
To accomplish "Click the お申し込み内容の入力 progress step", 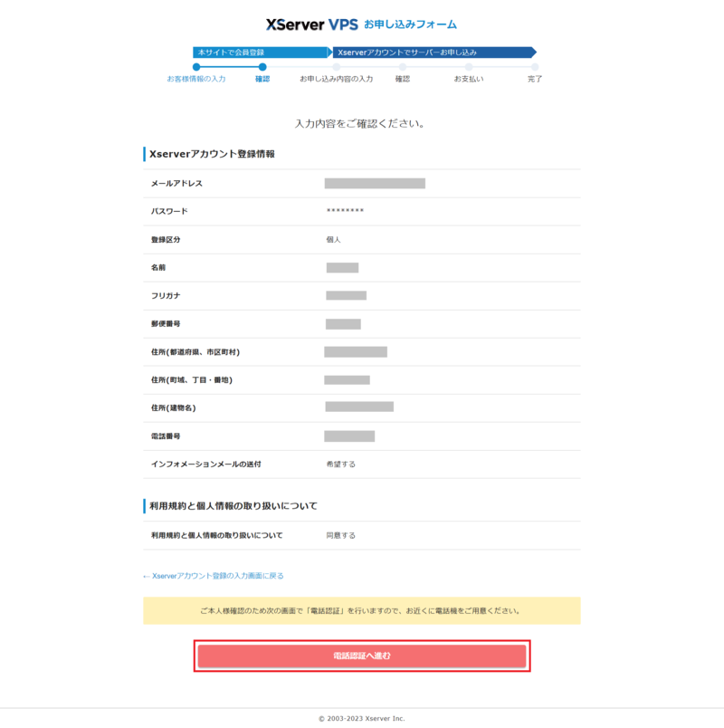I will 336,79.
